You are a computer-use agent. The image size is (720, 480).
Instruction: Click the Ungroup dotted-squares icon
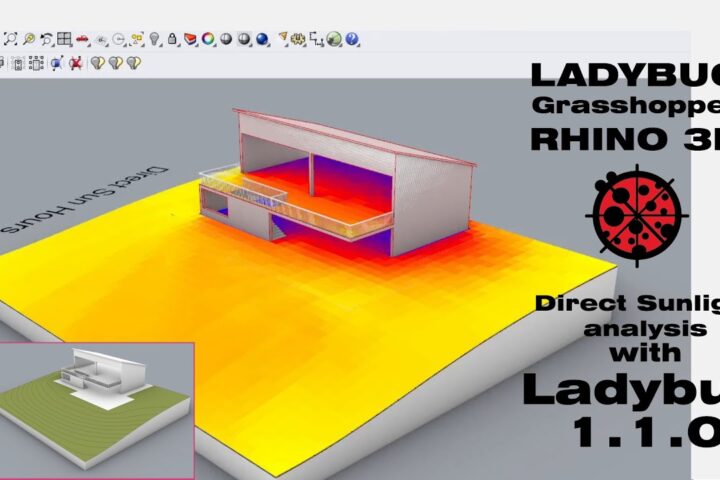(36, 63)
